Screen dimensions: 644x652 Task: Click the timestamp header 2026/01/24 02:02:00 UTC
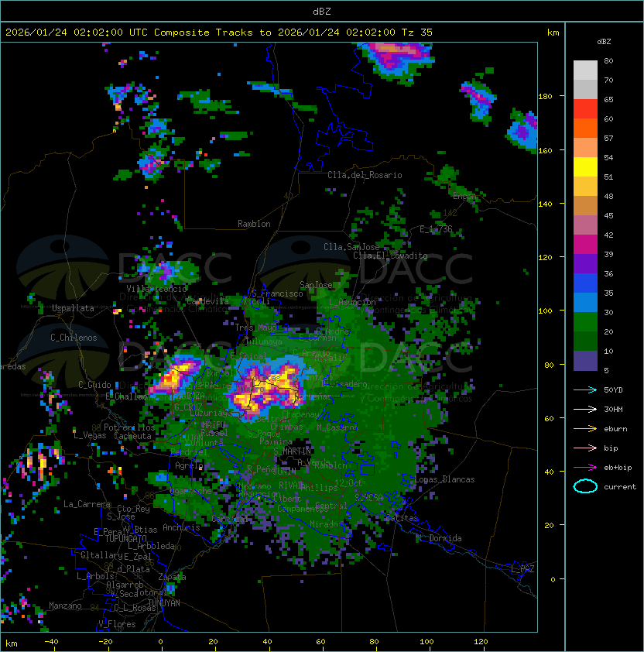coord(76,33)
